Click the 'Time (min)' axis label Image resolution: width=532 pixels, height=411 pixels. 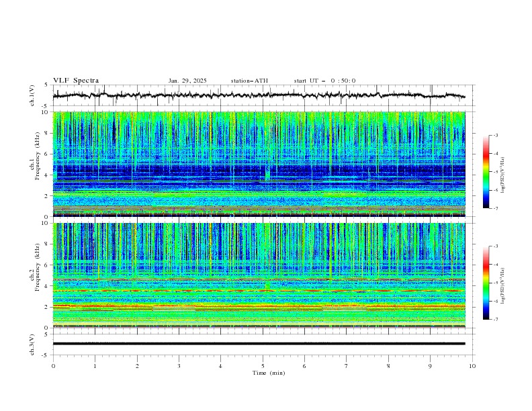[269, 373]
